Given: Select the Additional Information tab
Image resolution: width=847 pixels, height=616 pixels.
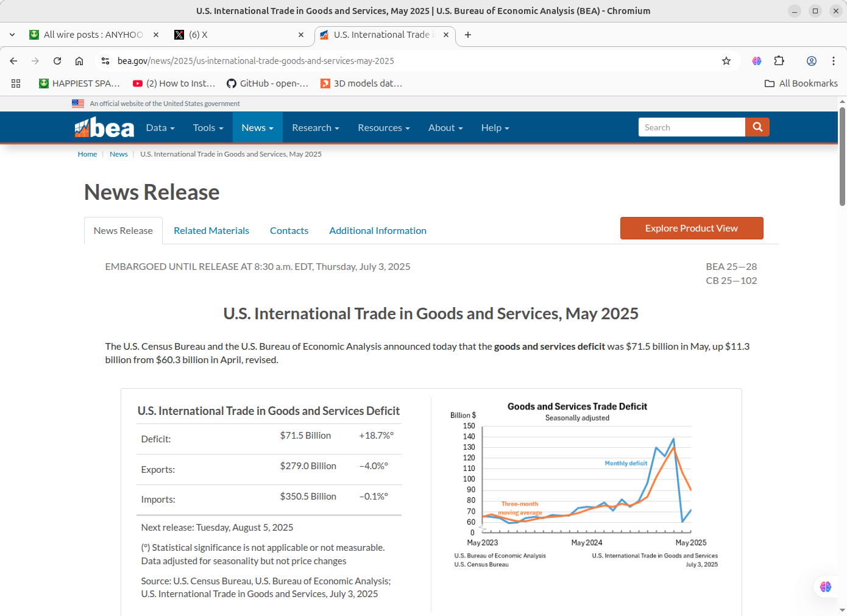Looking at the screenshot, I should point(377,231).
